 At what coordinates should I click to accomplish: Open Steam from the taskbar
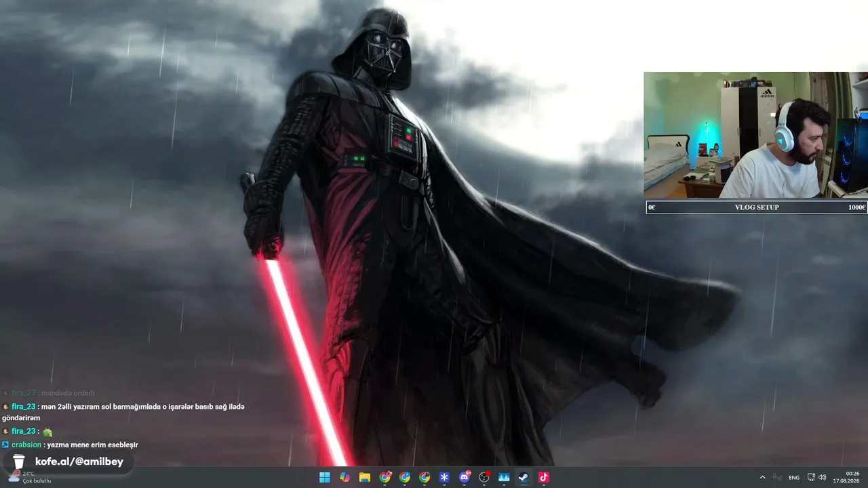coord(524,477)
